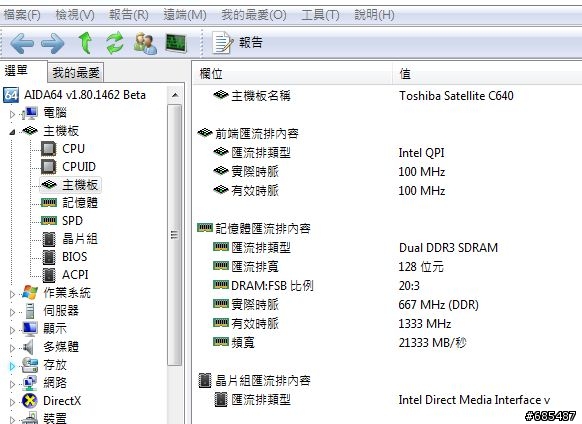Click the green Refresh icon

pos(115,43)
